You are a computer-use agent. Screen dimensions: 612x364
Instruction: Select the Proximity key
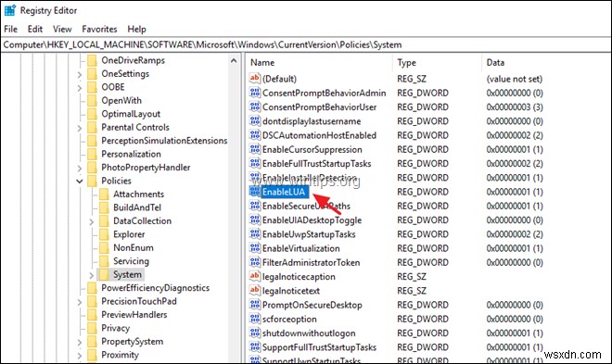tap(120, 355)
